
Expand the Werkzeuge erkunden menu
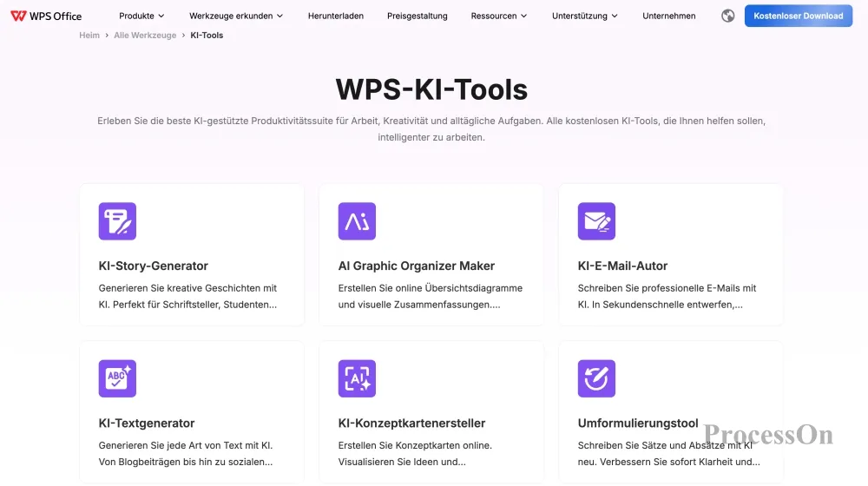tap(236, 16)
